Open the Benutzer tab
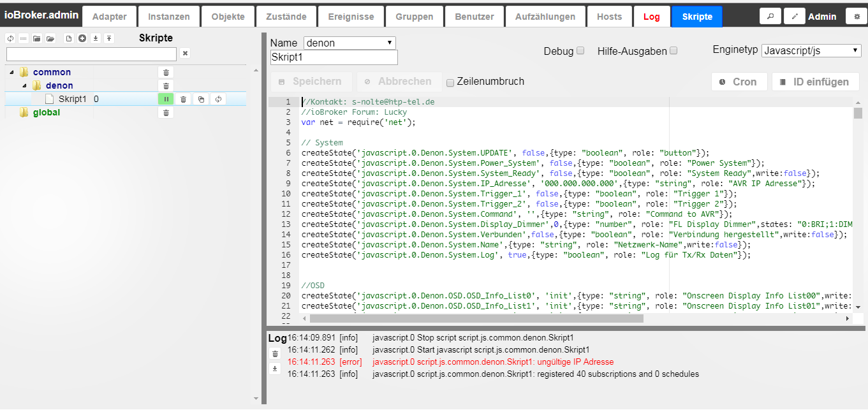The image size is (868, 410). point(474,17)
